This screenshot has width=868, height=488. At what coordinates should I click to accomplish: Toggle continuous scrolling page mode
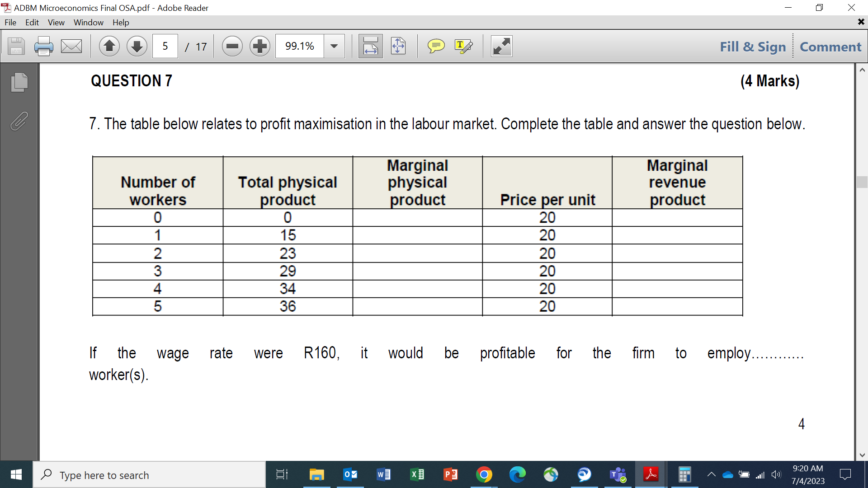[x=370, y=46]
